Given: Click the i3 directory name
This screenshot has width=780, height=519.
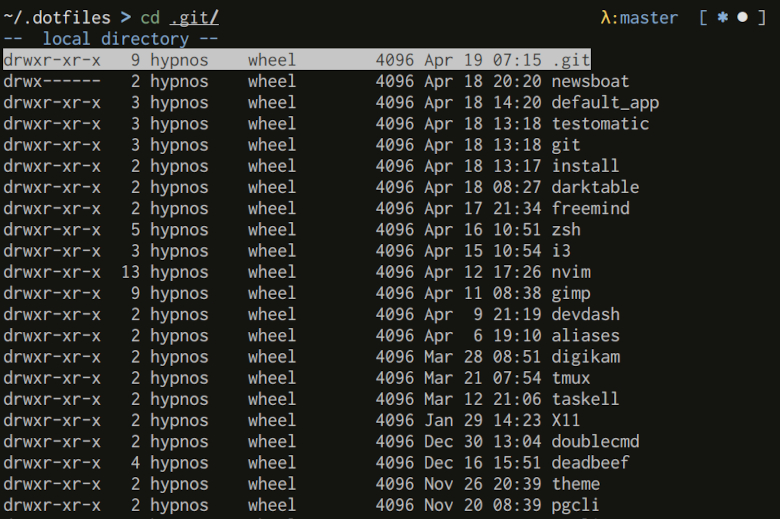Looking at the screenshot, I should (561, 251).
